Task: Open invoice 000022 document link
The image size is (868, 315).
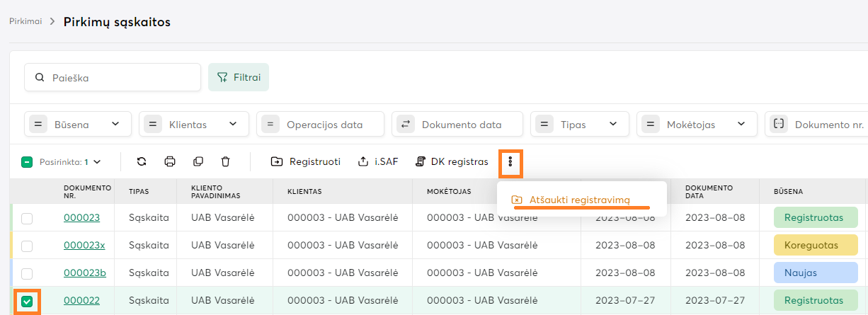Action: pyautogui.click(x=81, y=301)
